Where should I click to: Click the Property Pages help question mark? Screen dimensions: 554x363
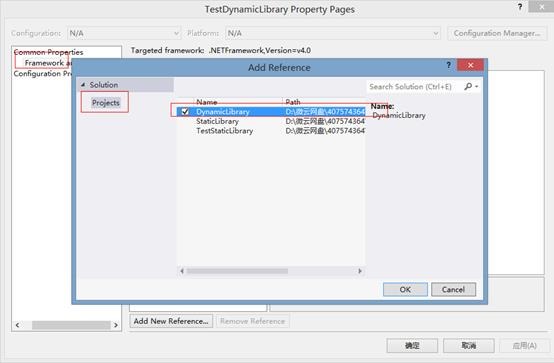click(520, 7)
